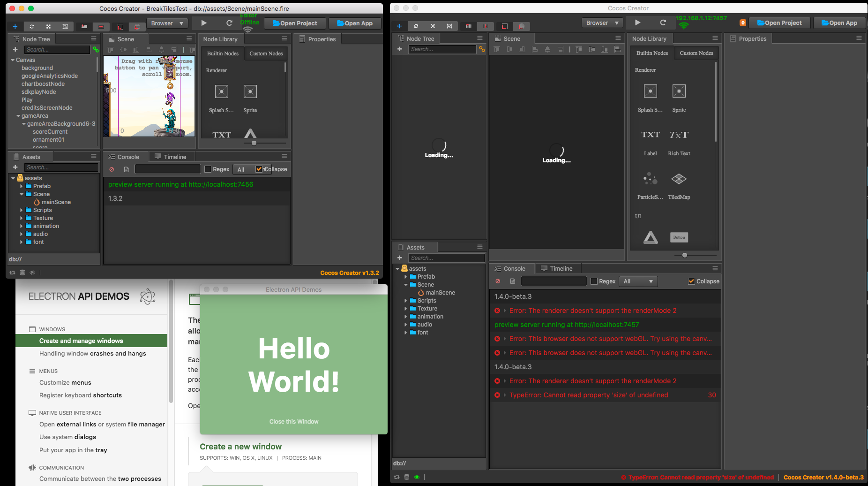Image resolution: width=868 pixels, height=486 pixels.
Task: Click the reload preview icon in left window
Action: pos(229,23)
